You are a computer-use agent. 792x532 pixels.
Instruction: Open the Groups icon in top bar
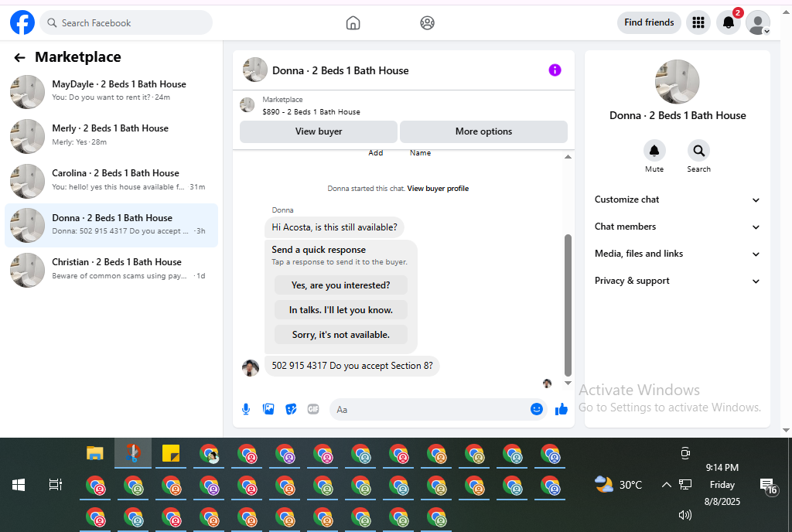tap(427, 22)
